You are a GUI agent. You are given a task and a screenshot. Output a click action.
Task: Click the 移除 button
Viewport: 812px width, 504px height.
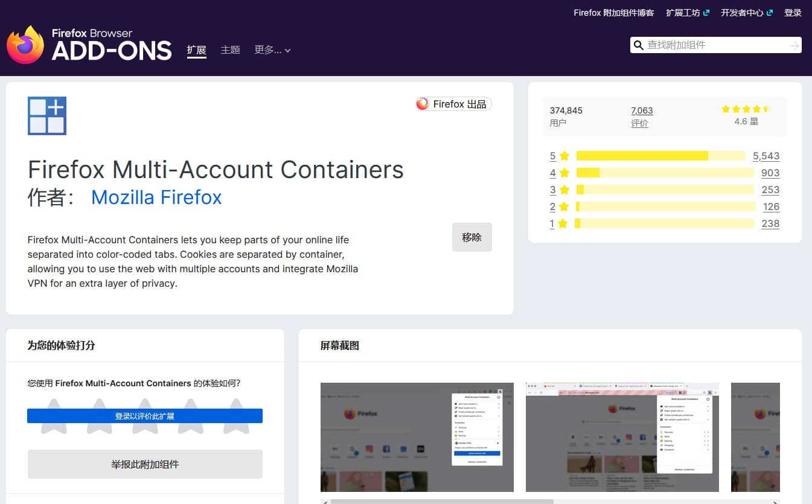pyautogui.click(x=472, y=237)
